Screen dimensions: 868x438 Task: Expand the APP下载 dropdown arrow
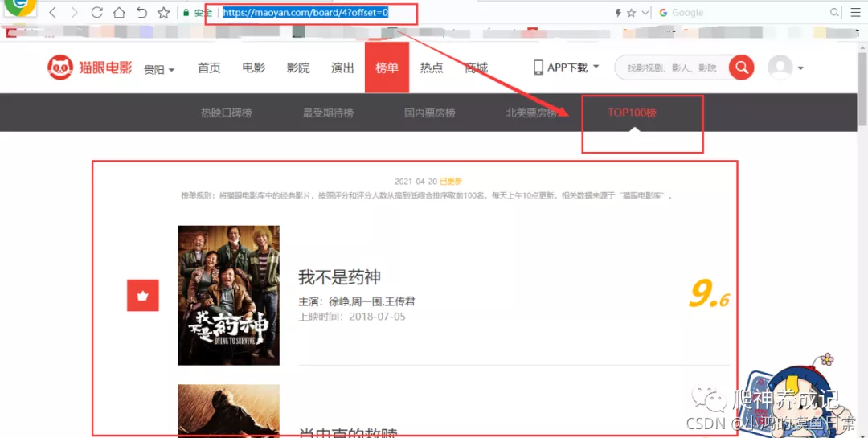(596, 67)
